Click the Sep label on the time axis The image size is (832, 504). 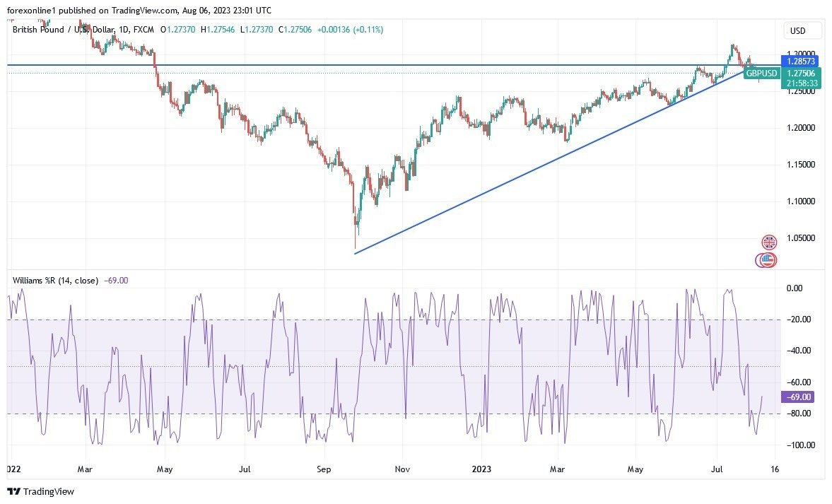[324, 469]
